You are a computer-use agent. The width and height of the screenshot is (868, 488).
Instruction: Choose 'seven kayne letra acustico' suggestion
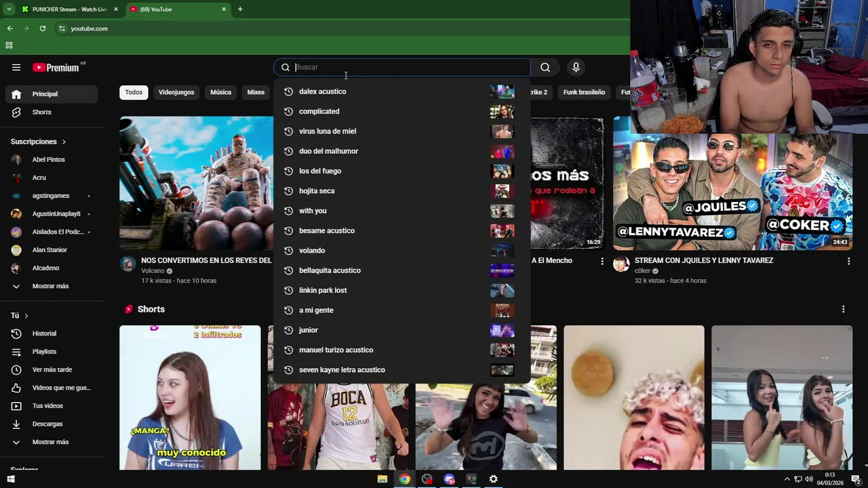(401, 370)
